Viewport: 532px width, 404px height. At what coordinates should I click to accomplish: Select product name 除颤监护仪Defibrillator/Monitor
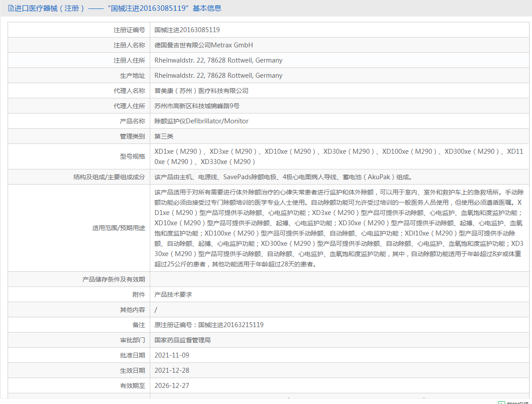201,121
